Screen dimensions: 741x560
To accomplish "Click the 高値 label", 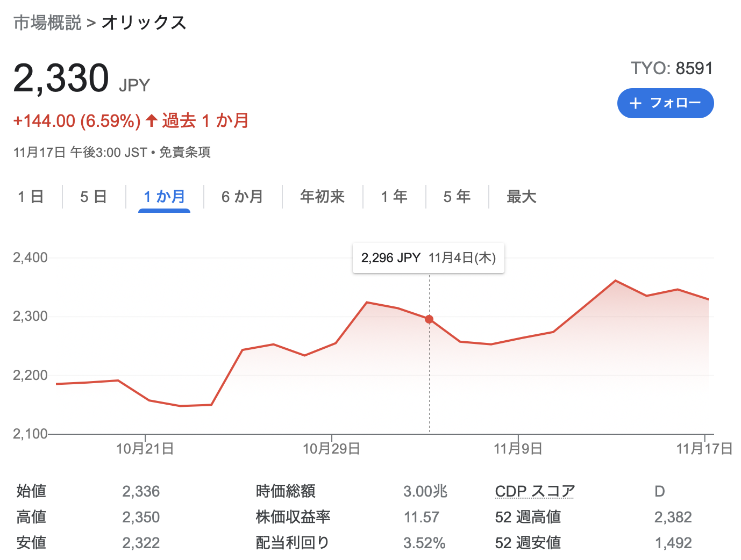I will pos(31,517).
